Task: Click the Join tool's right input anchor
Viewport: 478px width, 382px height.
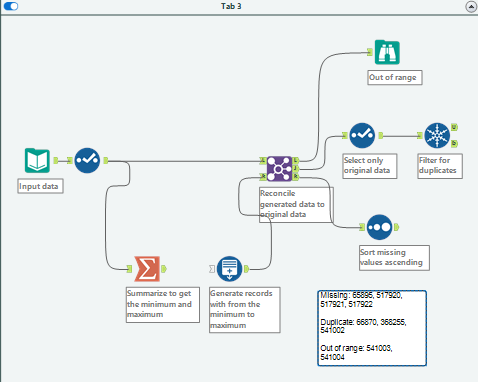Action: pyautogui.click(x=263, y=176)
